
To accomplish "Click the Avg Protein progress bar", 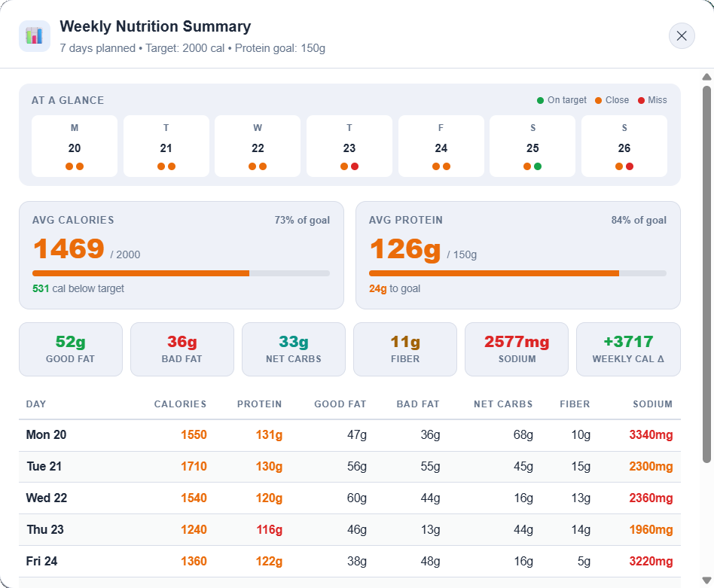I will [x=517, y=273].
